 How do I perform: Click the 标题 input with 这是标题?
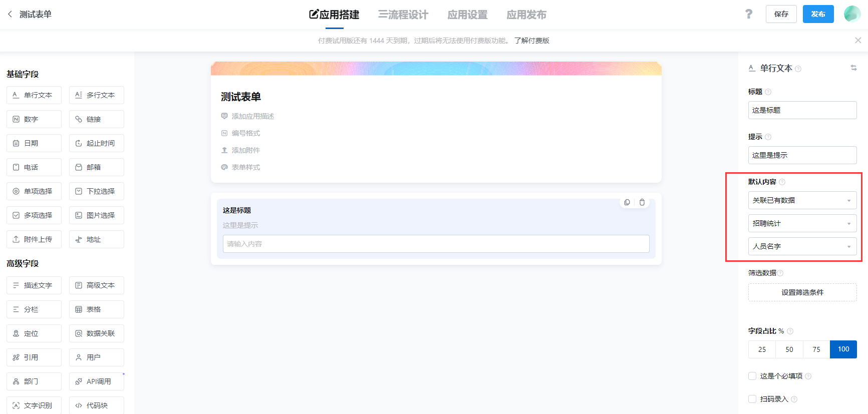pos(802,110)
